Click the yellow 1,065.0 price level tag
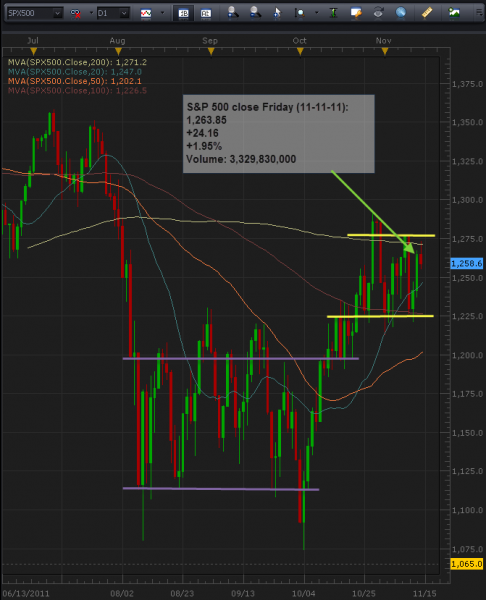Viewport: 486px width, 600px height. [466, 564]
